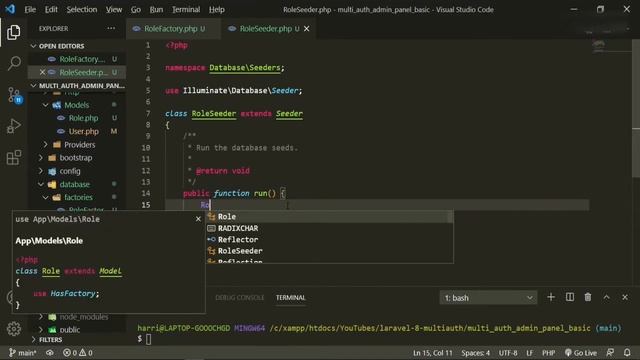
Task: Change language mode PHP
Action: (548, 353)
